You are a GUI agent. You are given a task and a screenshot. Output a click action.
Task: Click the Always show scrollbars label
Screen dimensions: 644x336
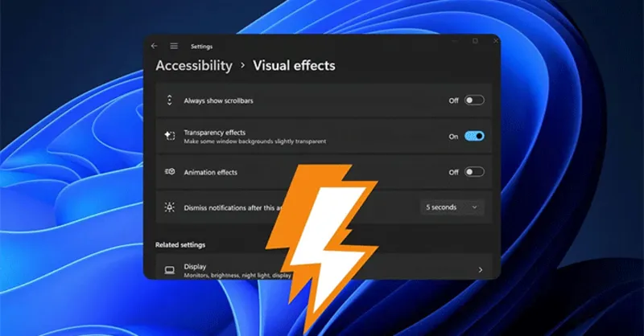tap(218, 101)
